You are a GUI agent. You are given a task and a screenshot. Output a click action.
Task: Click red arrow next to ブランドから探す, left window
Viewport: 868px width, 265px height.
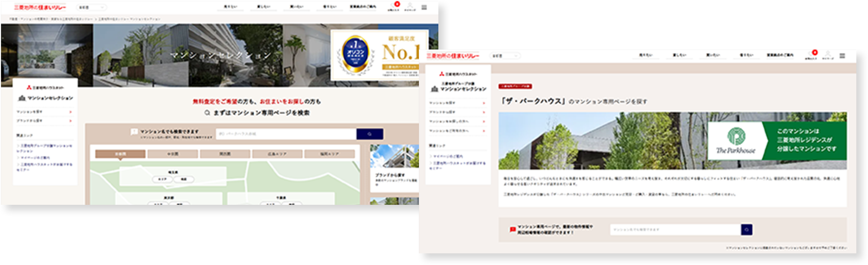pyautogui.click(x=71, y=120)
